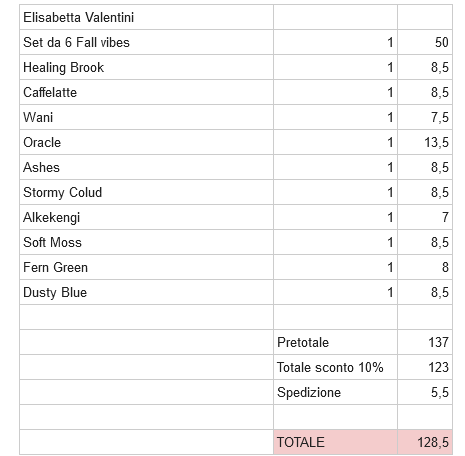Click the Caffelatte product cell
This screenshot has width=465, height=456.
click(146, 92)
